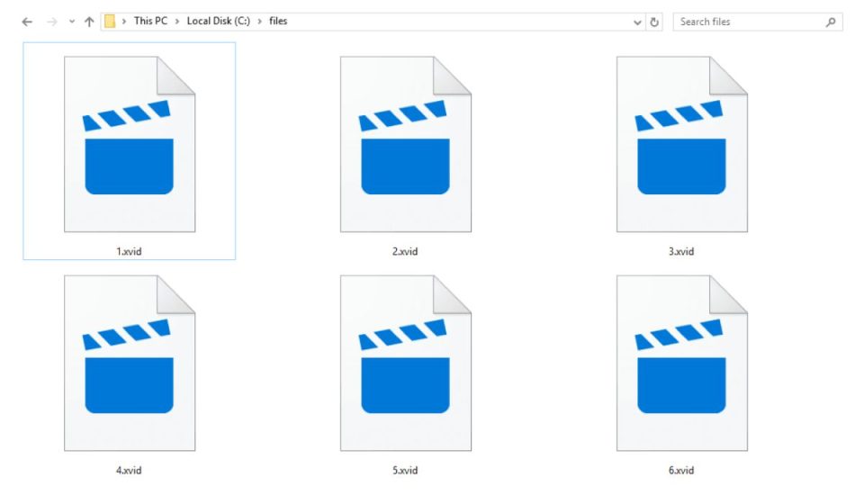Expand chevron after Local Disk (C:)
This screenshot has height=504, width=864.
tap(259, 22)
